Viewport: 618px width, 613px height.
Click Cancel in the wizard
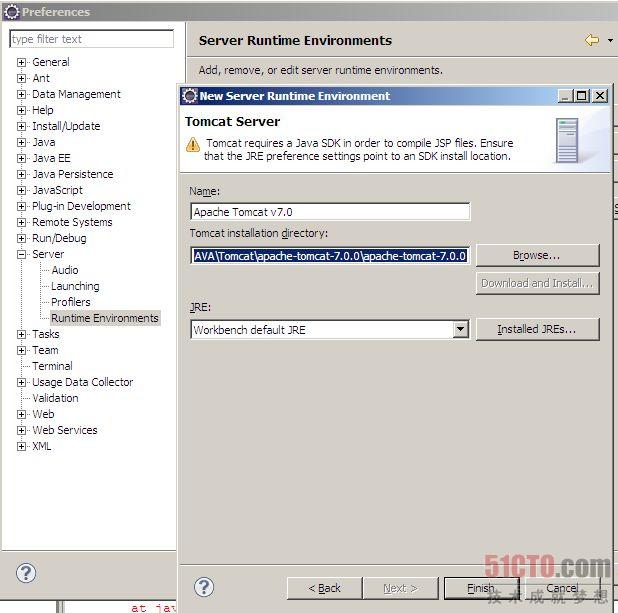pyautogui.click(x=562, y=588)
